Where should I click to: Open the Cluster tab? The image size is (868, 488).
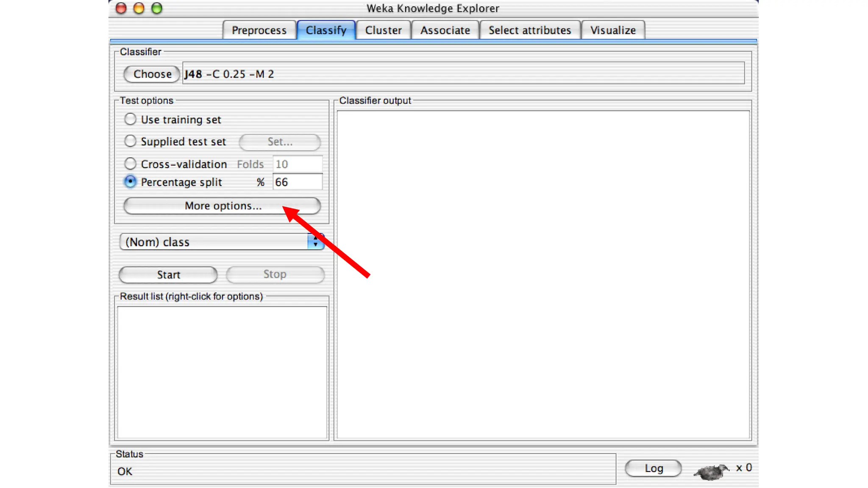(383, 30)
